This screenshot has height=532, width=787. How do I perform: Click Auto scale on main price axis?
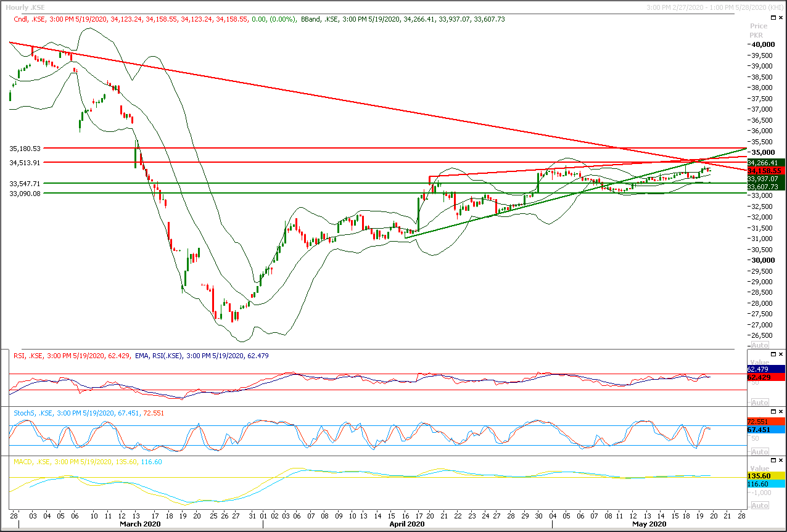coord(760,345)
